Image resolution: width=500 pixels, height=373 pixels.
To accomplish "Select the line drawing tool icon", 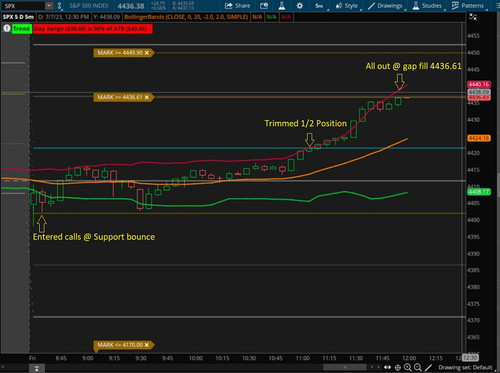I will tap(428, 367).
